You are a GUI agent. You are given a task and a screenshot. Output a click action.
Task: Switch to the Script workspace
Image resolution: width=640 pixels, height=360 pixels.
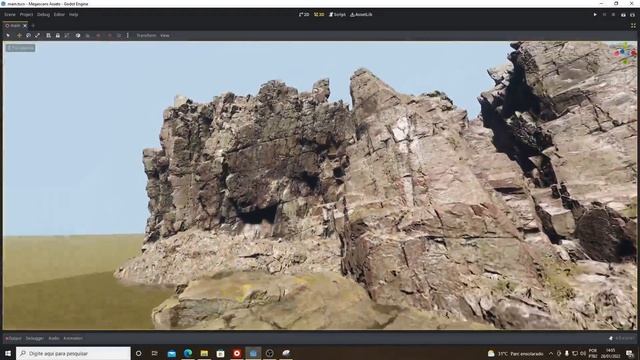(337, 14)
